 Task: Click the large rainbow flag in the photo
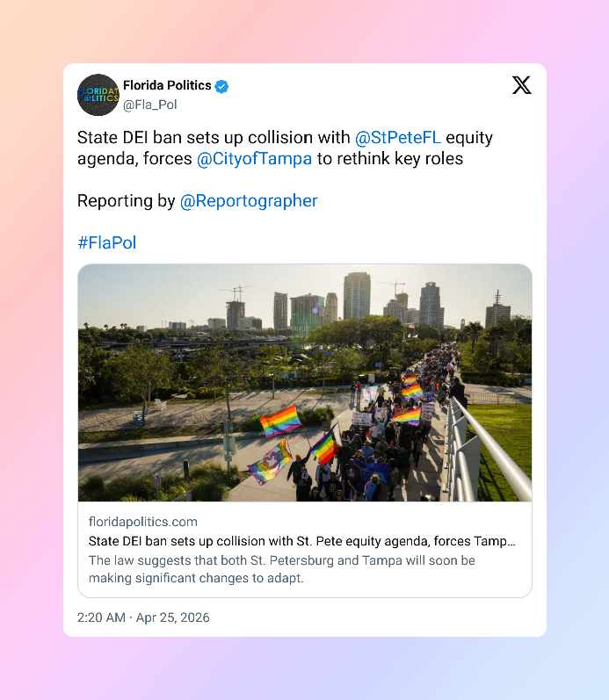[x=280, y=421]
